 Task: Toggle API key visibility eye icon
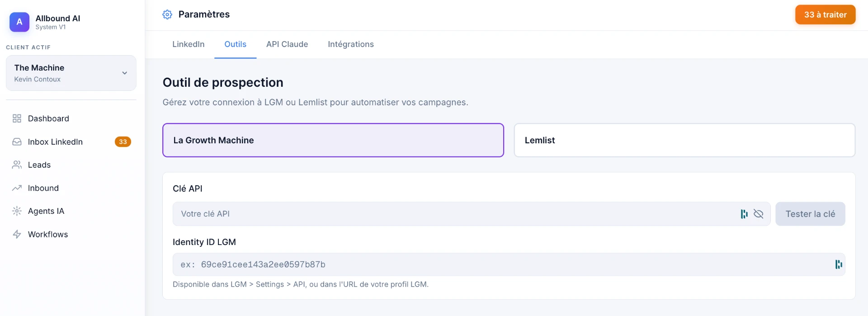pyautogui.click(x=759, y=214)
